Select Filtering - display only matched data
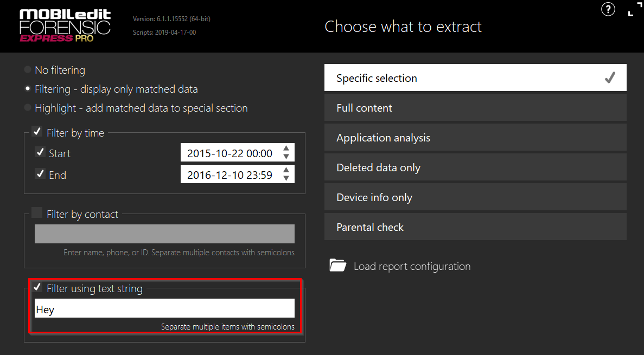This screenshot has width=644, height=355. (28, 89)
